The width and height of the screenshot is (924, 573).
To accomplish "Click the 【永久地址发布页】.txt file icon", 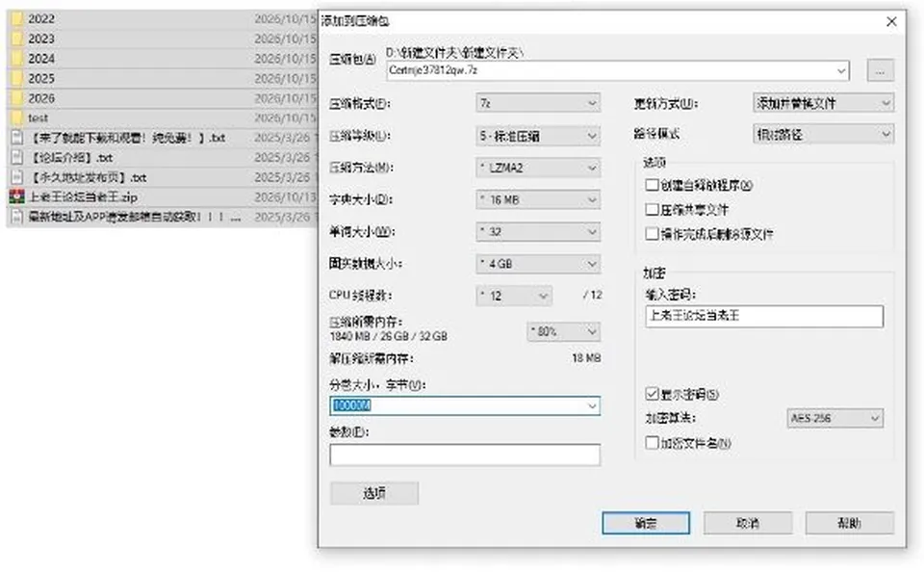I will click(x=17, y=177).
